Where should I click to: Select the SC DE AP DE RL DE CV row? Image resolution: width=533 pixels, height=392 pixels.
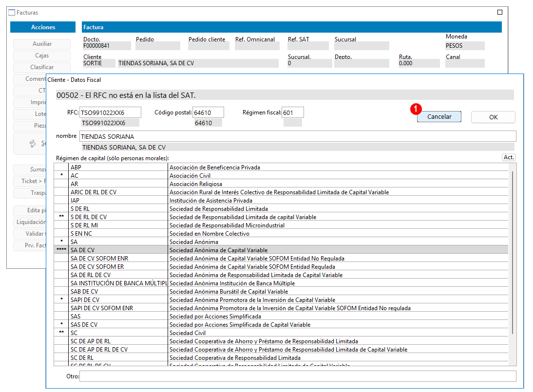(281, 350)
